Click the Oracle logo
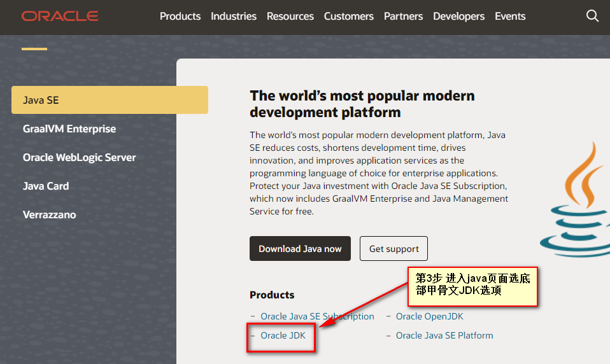The image size is (610, 364). tap(60, 16)
